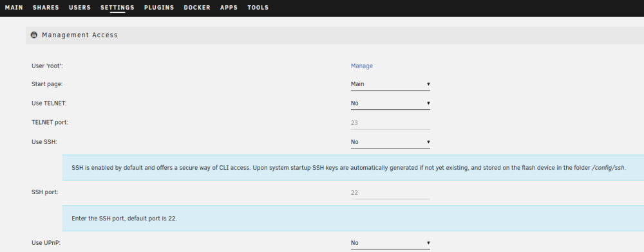
Task: Click the Management Access section title
Action: [80, 35]
